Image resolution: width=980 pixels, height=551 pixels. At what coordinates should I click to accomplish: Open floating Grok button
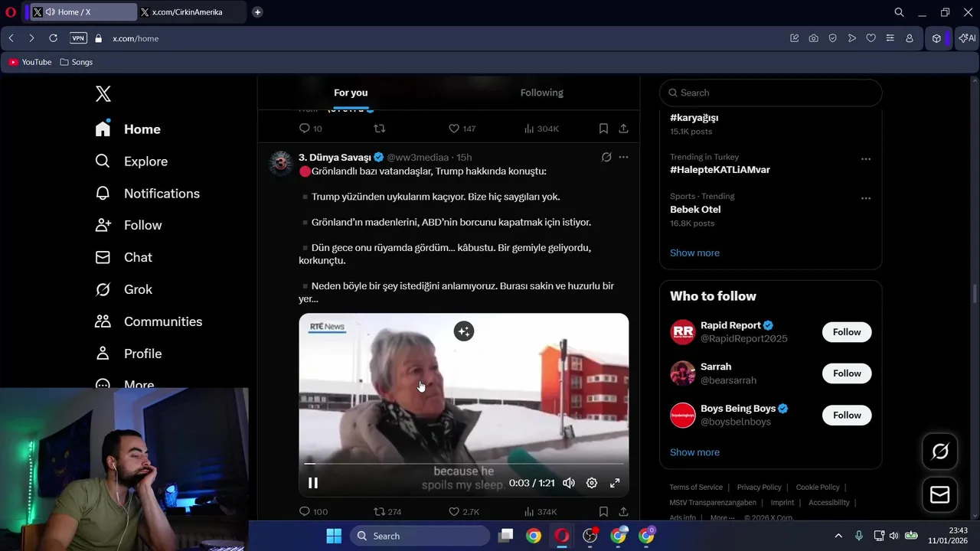pos(940,452)
